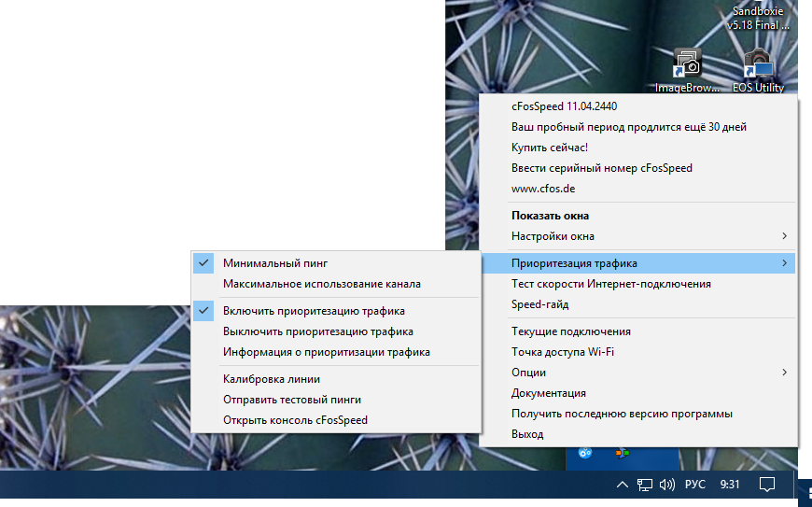Open Документация
Image resolution: width=812 pixels, height=507 pixels.
638,393
